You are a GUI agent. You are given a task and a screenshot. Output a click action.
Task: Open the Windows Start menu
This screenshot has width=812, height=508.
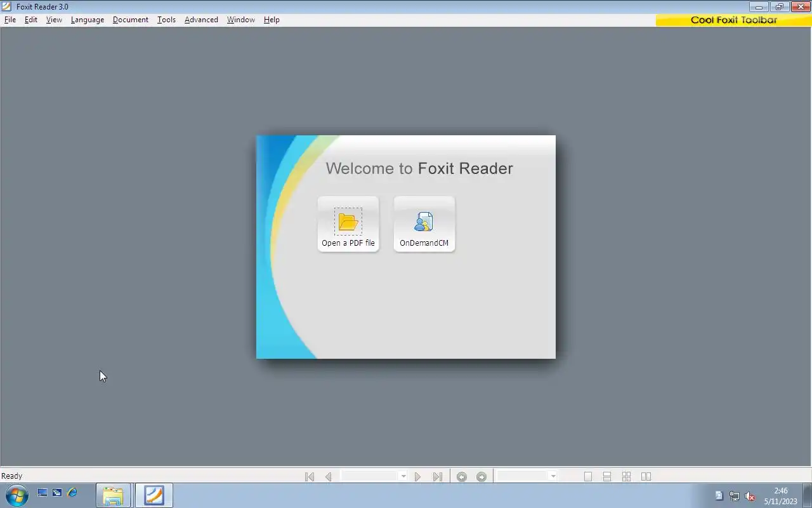[16, 495]
